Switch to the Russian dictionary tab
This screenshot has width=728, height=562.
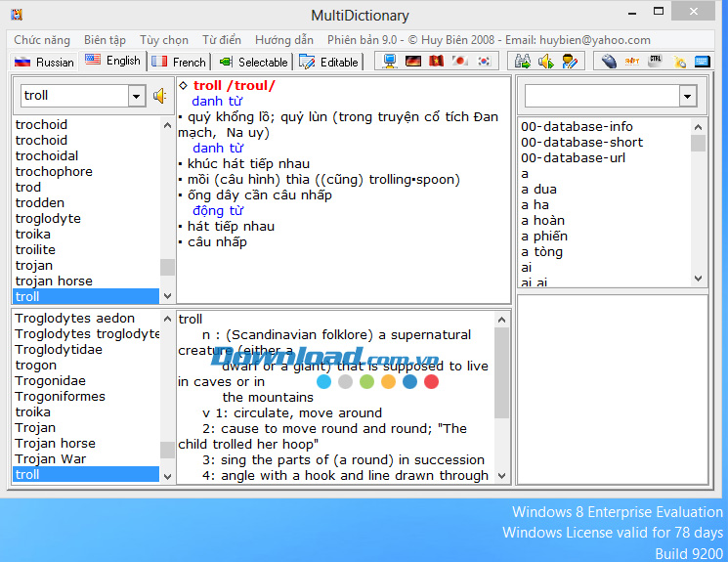[44, 63]
